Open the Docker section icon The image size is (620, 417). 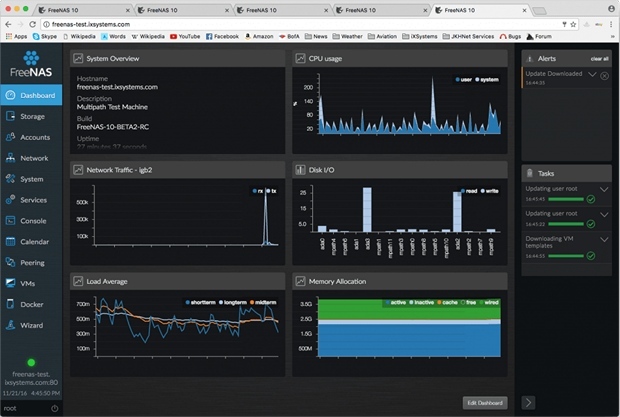coord(11,304)
